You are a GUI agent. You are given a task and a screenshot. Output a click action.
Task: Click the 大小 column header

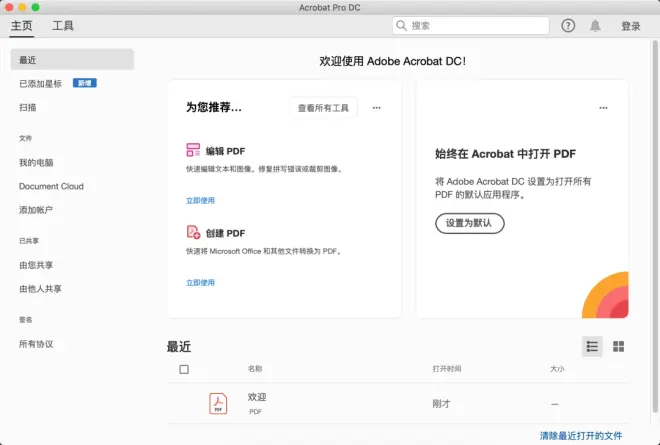(557, 369)
